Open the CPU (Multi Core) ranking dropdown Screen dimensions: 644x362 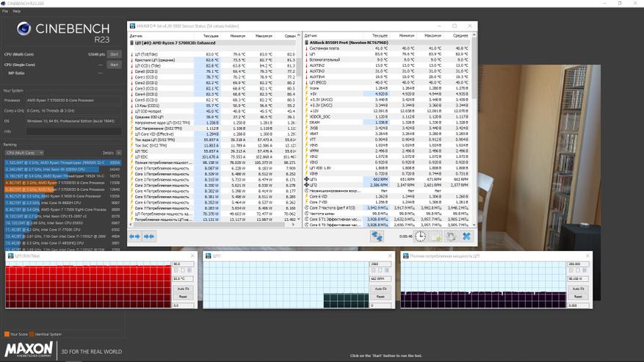[x=24, y=153]
